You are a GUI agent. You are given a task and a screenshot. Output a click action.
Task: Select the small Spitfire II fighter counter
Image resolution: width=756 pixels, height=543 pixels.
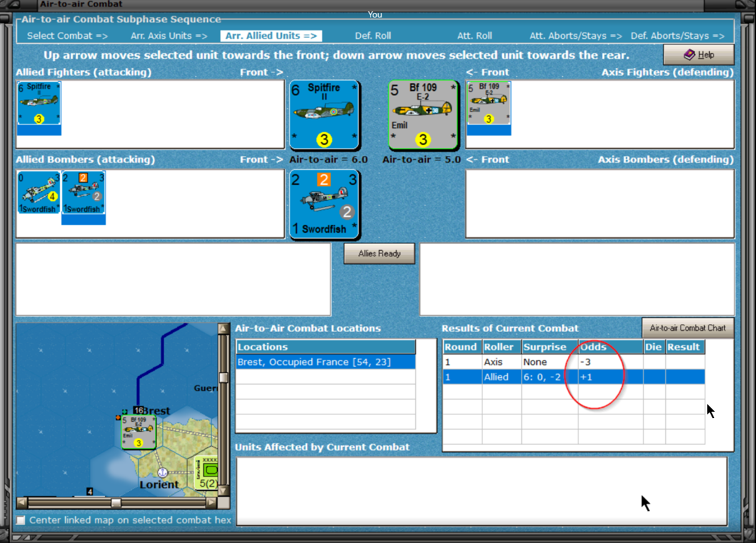[x=39, y=103]
